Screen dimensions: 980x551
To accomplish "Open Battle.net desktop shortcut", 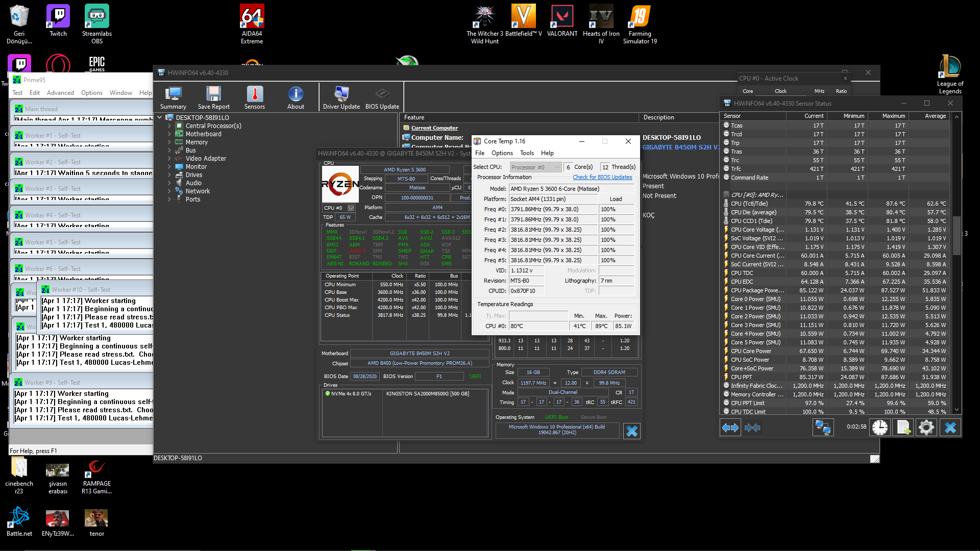I will click(x=19, y=521).
